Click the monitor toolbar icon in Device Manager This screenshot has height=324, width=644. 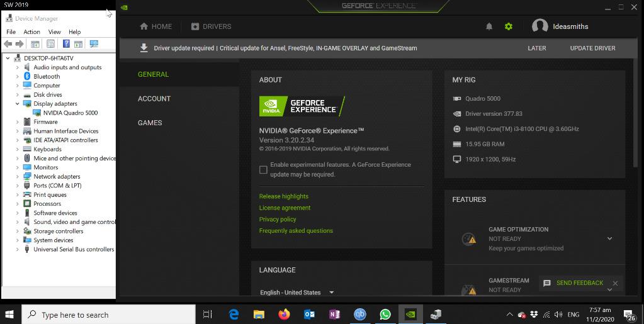94,43
